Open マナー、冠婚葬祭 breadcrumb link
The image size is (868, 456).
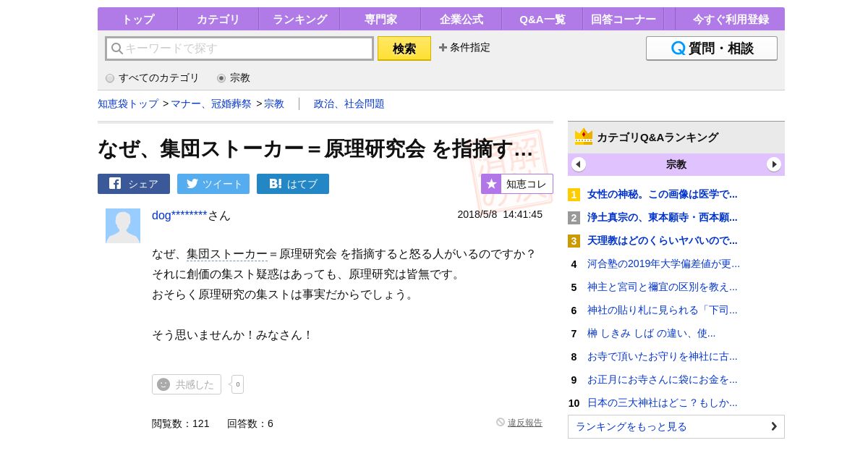tap(211, 104)
